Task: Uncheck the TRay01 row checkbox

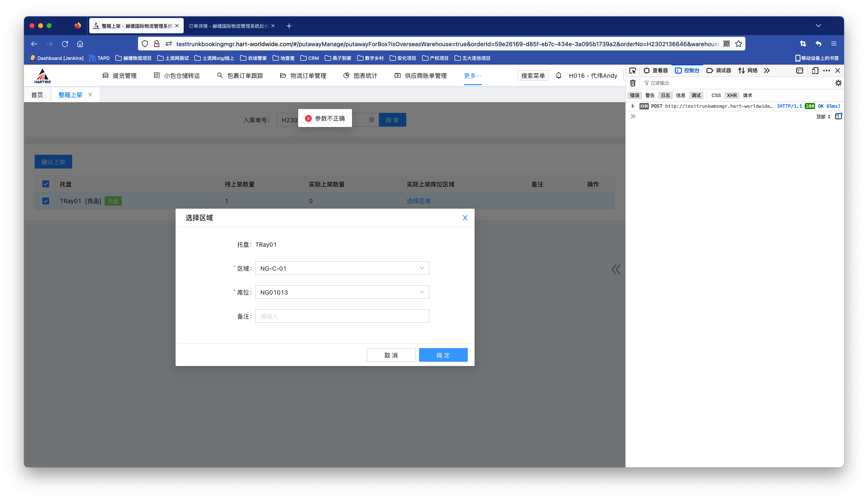Action: (x=46, y=201)
